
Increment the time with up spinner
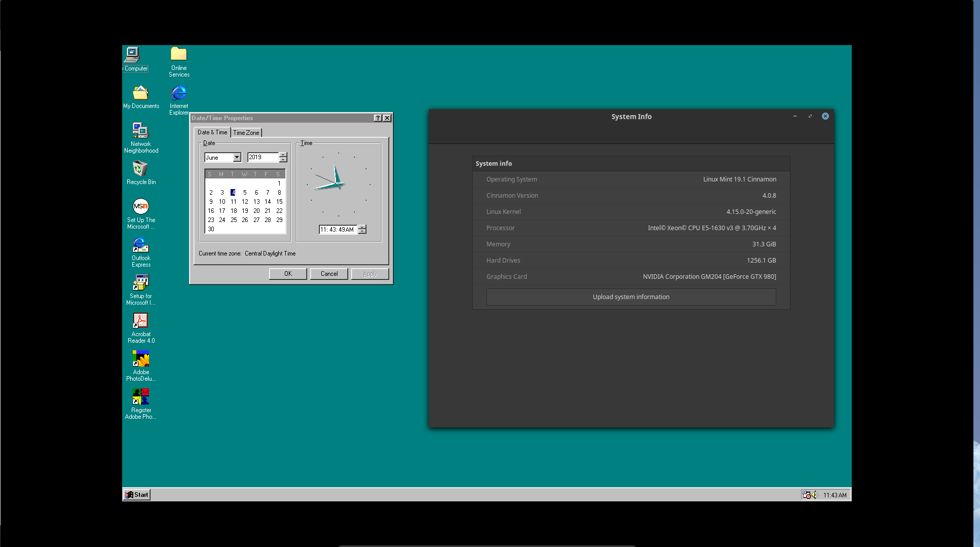pos(362,227)
